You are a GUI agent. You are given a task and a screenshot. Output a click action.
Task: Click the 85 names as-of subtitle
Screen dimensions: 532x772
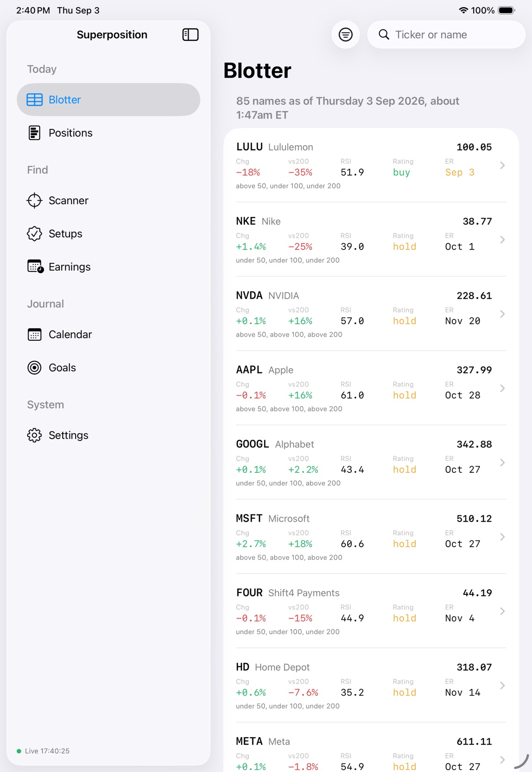pos(348,108)
